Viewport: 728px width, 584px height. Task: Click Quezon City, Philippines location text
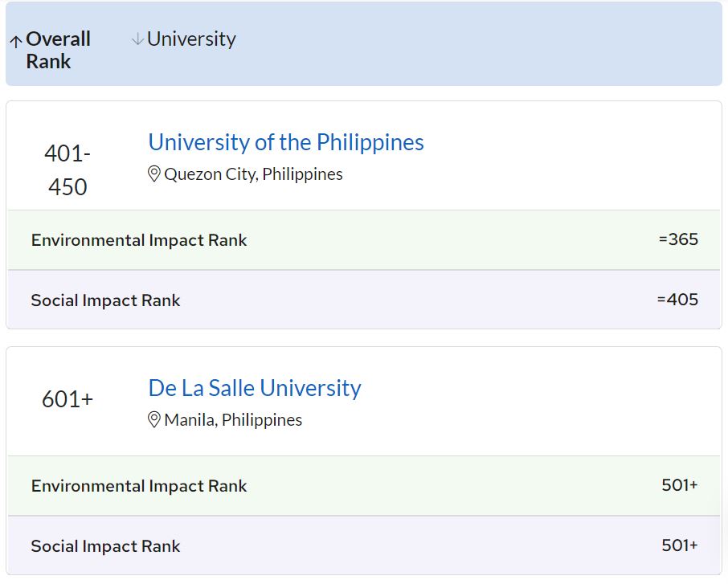[x=253, y=174]
